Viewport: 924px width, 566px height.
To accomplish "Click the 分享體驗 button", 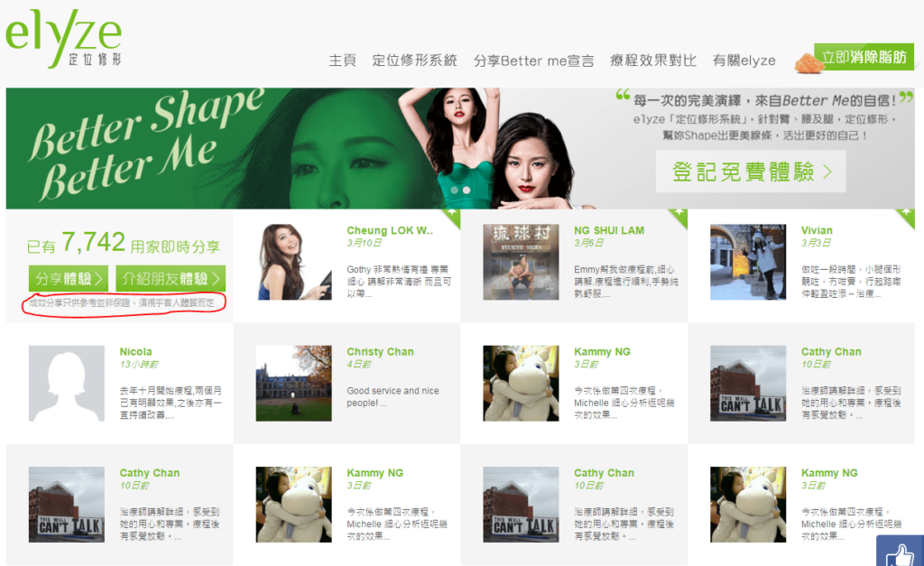I will [x=69, y=278].
